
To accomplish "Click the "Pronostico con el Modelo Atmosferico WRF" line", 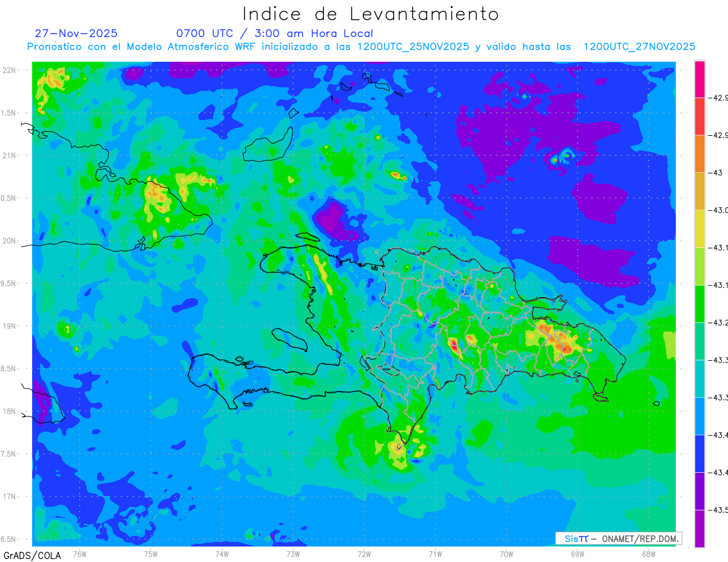I will coord(361,47).
